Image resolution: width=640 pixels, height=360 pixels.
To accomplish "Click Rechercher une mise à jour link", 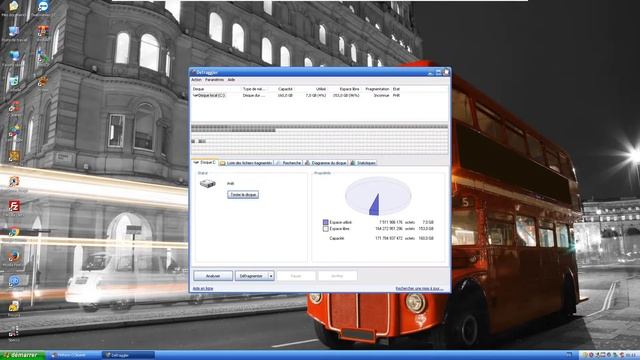I will 419,289.
